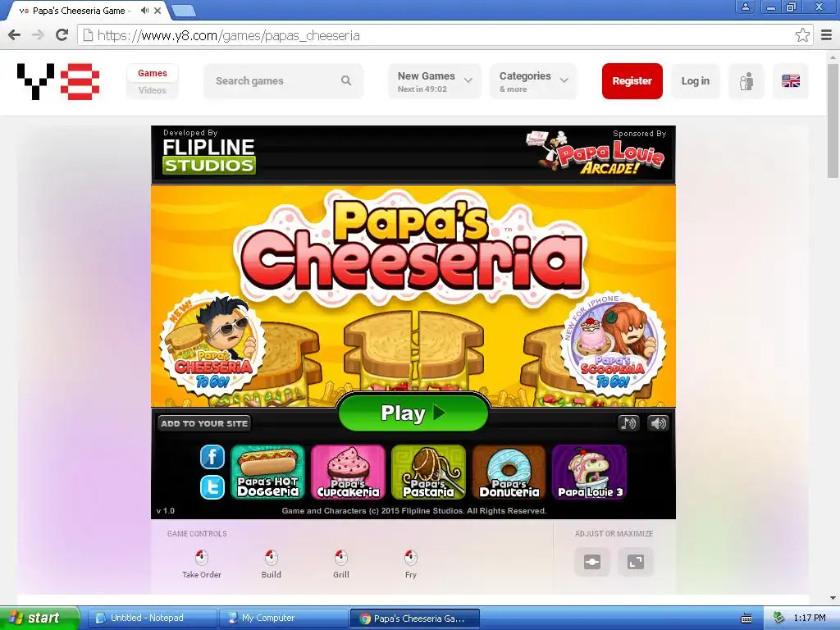
Task: Open a new browser tab
Action: pos(184,10)
